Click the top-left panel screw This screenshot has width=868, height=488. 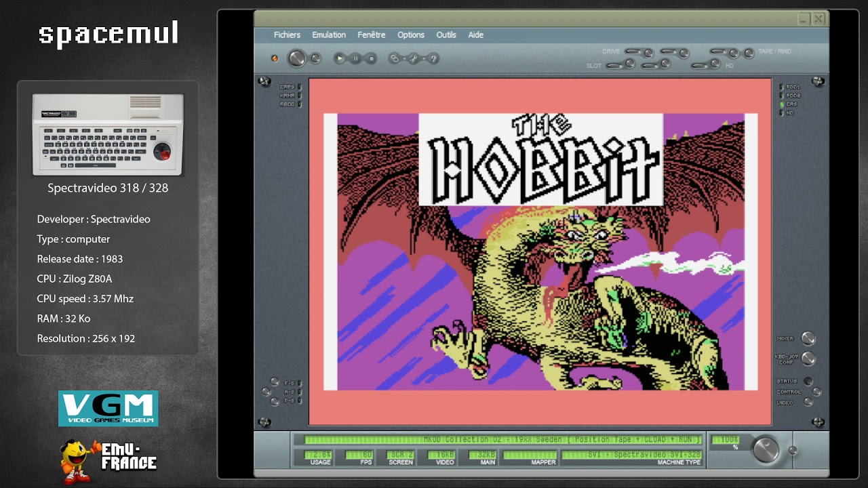(x=264, y=82)
